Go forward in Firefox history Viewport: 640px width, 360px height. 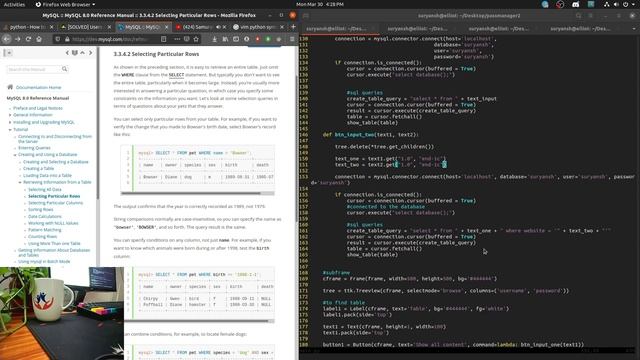click(18, 39)
